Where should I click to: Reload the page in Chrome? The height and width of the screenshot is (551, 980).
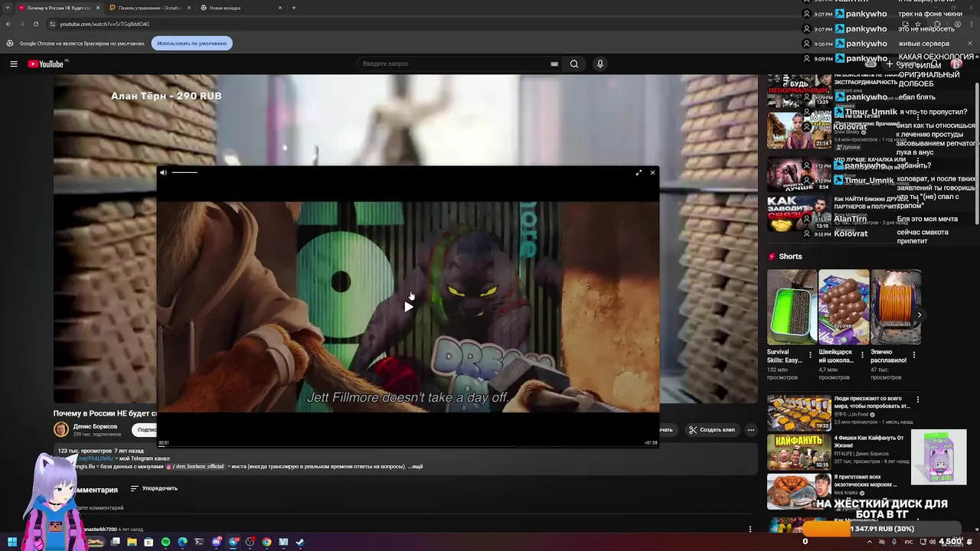pos(35,24)
